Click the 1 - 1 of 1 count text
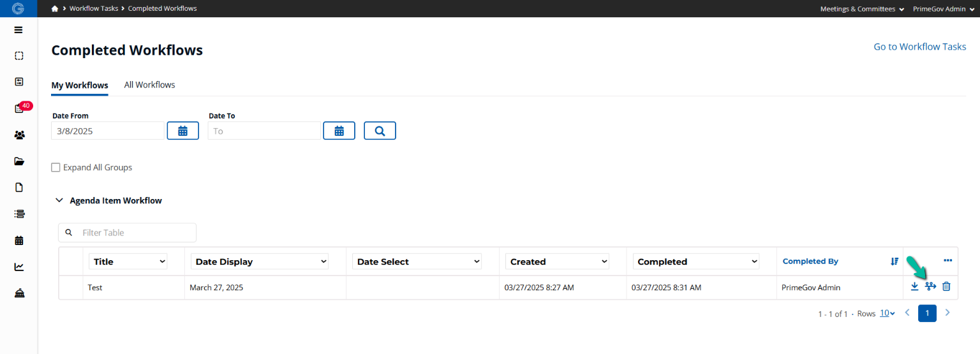The height and width of the screenshot is (354, 980). click(833, 314)
